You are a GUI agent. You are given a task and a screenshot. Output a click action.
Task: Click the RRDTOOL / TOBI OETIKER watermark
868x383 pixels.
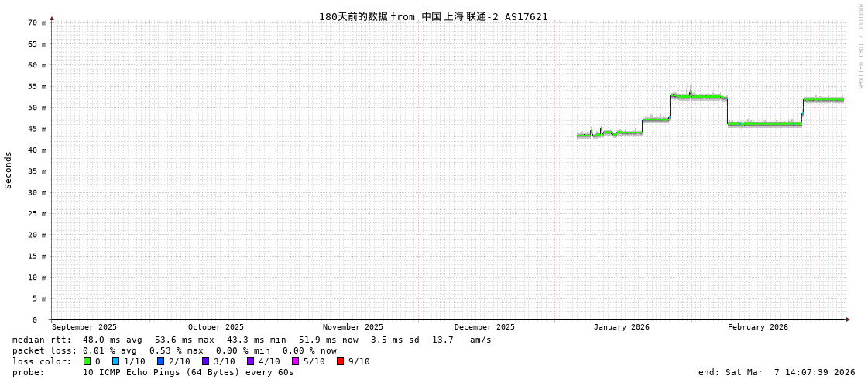point(859,47)
